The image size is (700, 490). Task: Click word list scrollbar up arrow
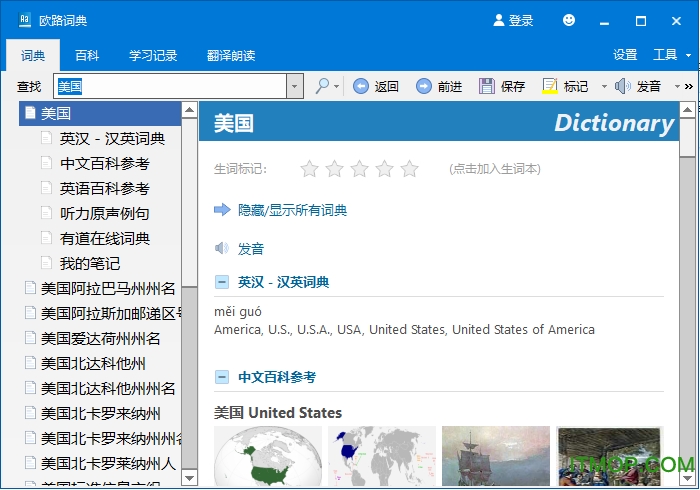(x=189, y=110)
